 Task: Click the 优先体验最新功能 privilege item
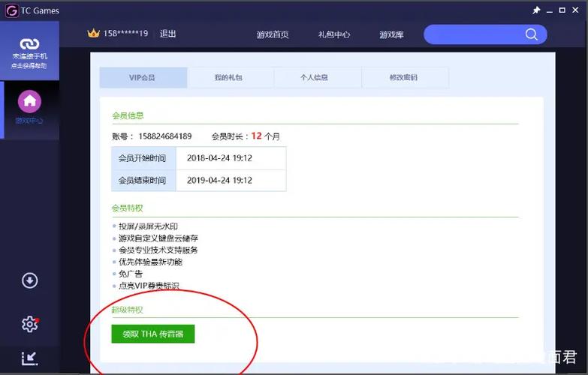(150, 262)
